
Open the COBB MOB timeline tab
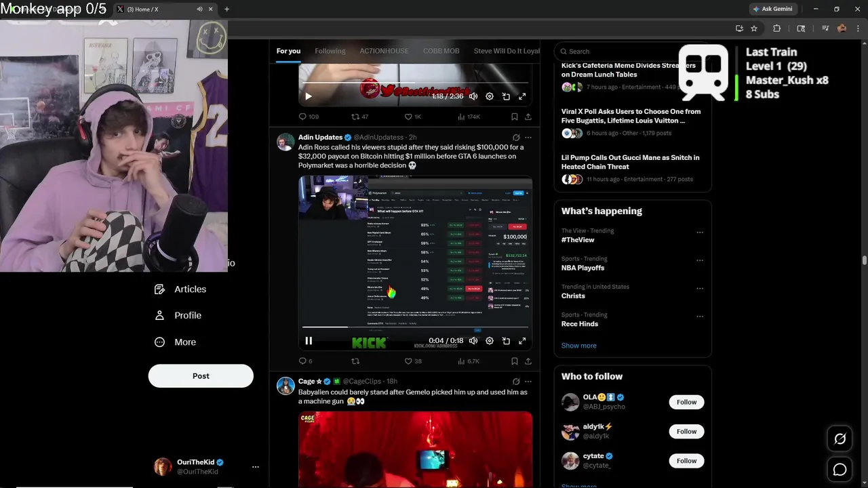point(441,51)
